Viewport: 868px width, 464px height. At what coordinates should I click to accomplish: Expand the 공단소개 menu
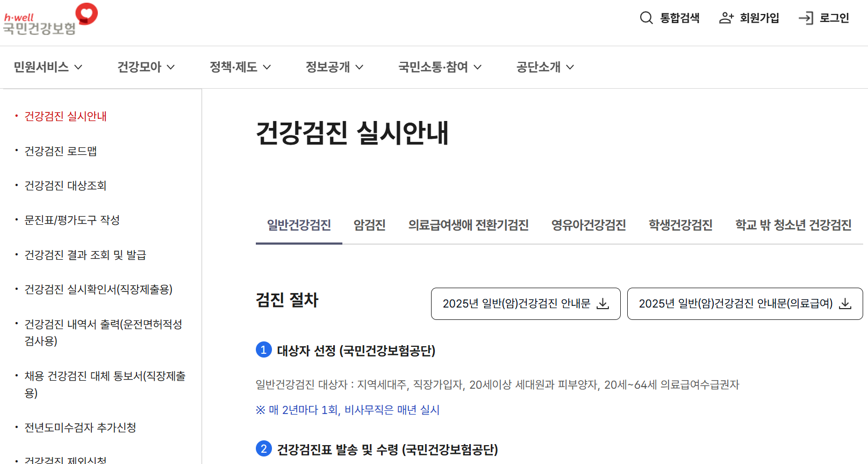545,67
